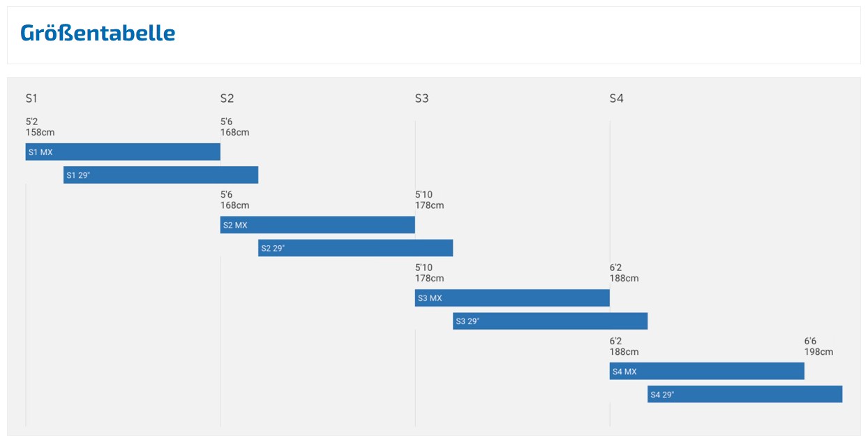This screenshot has height=440, width=868.
Task: Choose the S2 MX size bar
Action: click(x=317, y=225)
